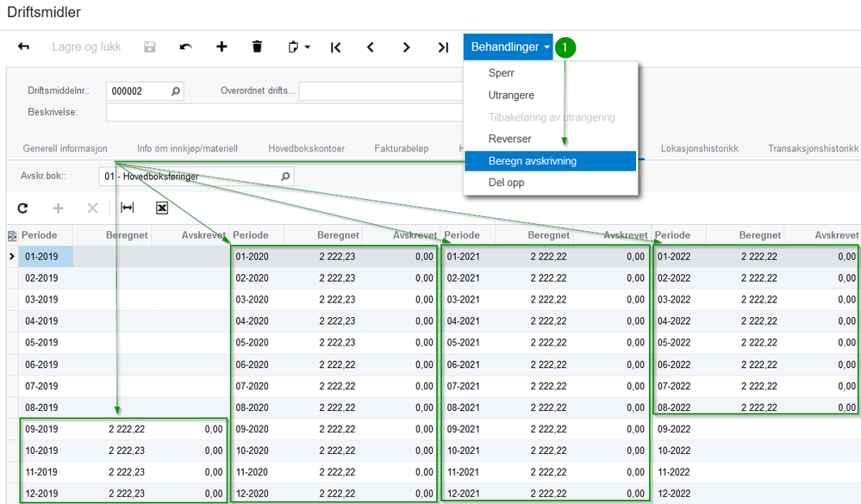The width and height of the screenshot is (861, 504).
Task: Click fit columns width icon
Action: pyautogui.click(x=128, y=208)
